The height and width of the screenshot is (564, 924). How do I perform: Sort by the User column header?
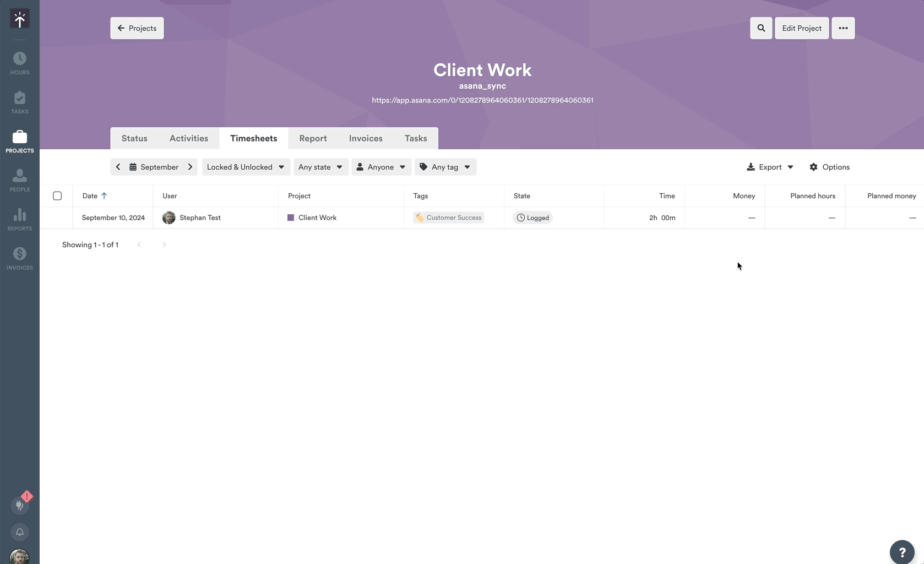click(x=170, y=196)
